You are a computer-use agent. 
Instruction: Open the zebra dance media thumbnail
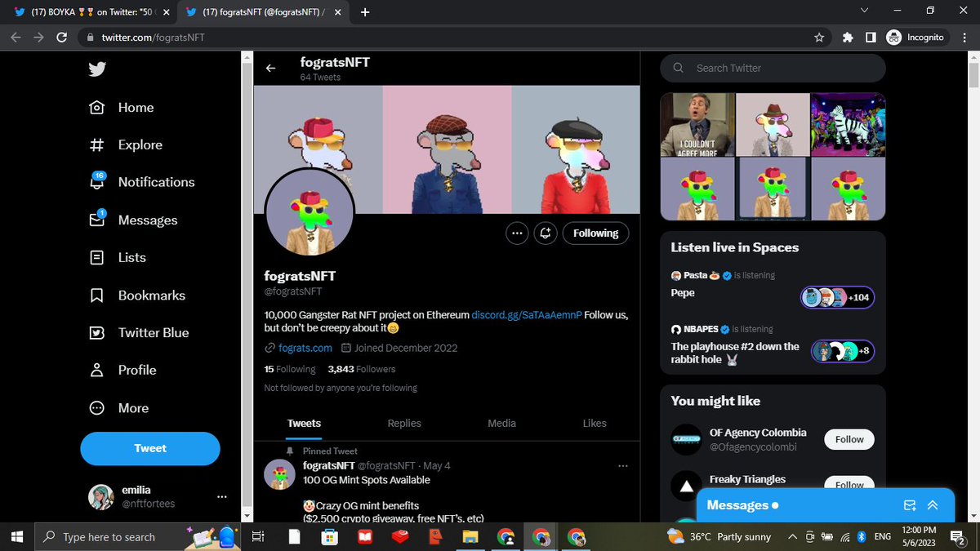(x=848, y=123)
